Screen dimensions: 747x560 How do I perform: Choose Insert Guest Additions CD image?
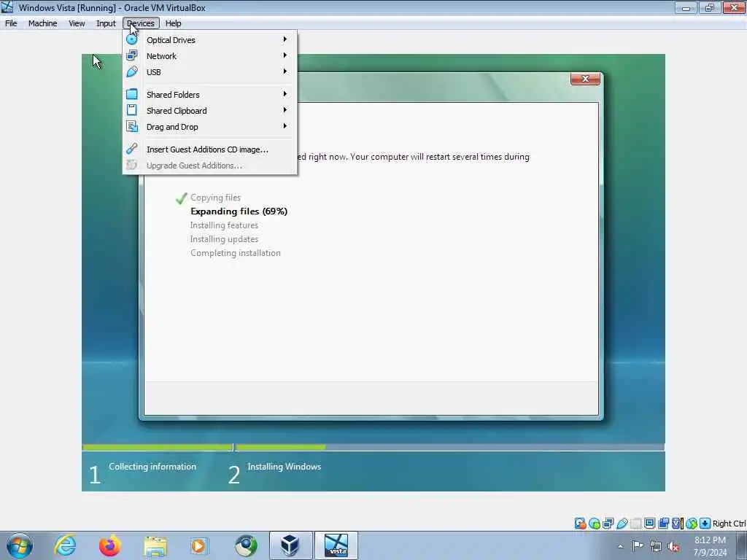pyautogui.click(x=209, y=149)
